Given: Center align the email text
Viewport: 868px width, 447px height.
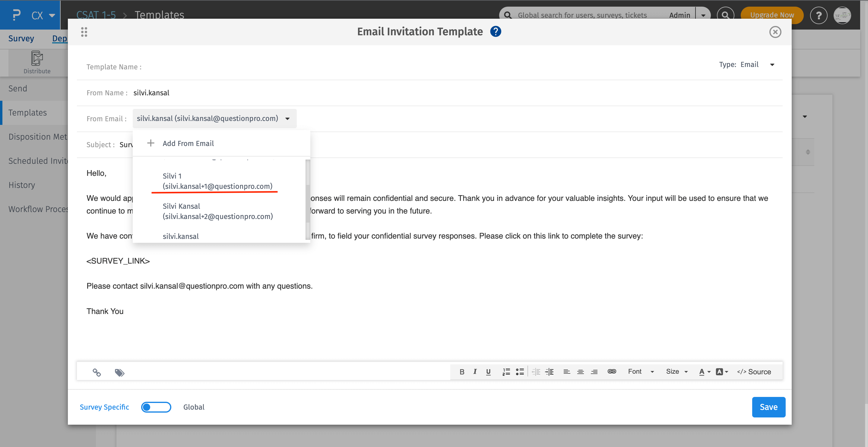Looking at the screenshot, I should point(580,372).
